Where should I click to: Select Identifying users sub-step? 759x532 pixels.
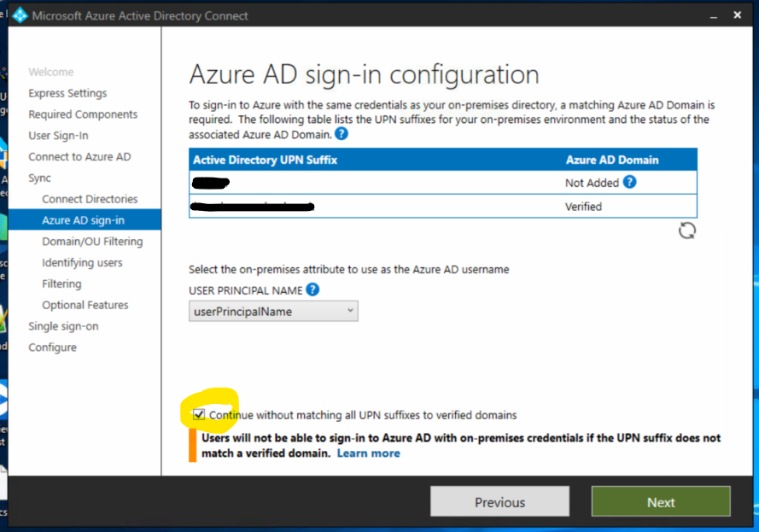[82, 263]
